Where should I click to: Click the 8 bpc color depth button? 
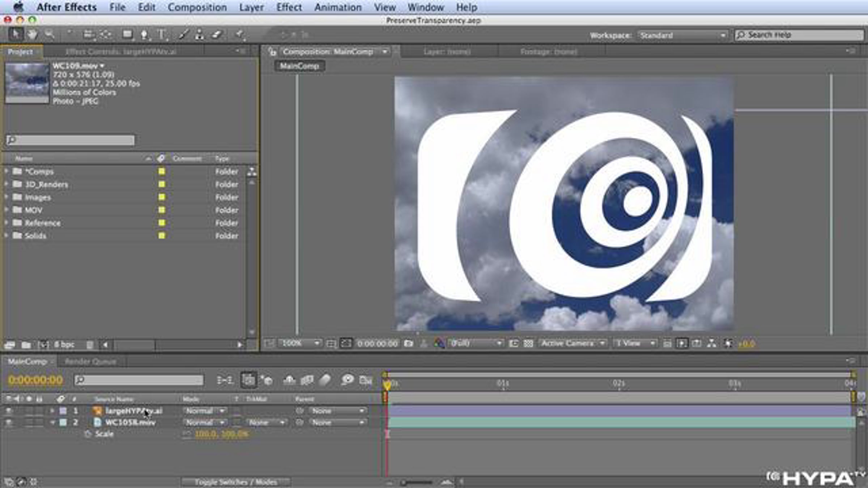64,345
